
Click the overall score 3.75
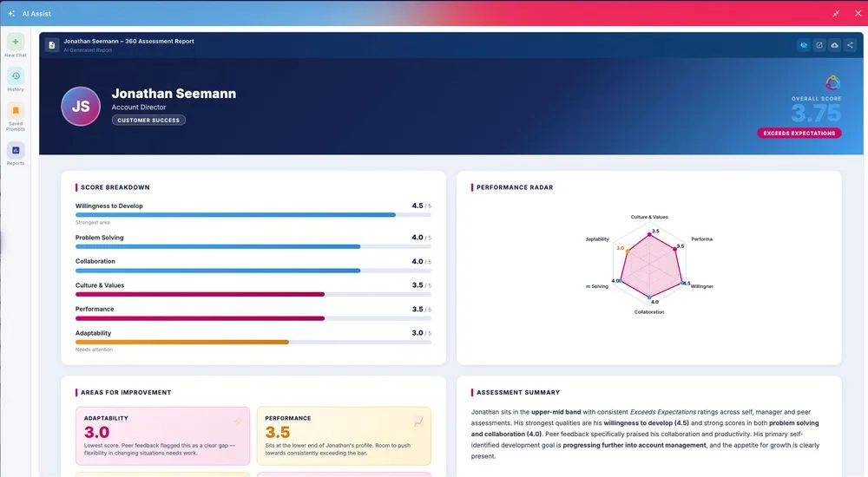click(816, 114)
